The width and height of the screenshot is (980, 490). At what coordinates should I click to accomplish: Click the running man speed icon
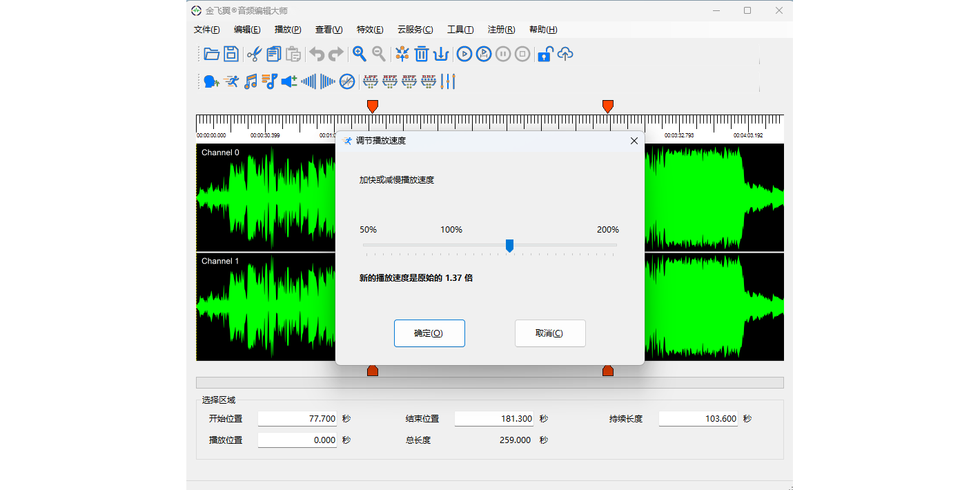231,81
